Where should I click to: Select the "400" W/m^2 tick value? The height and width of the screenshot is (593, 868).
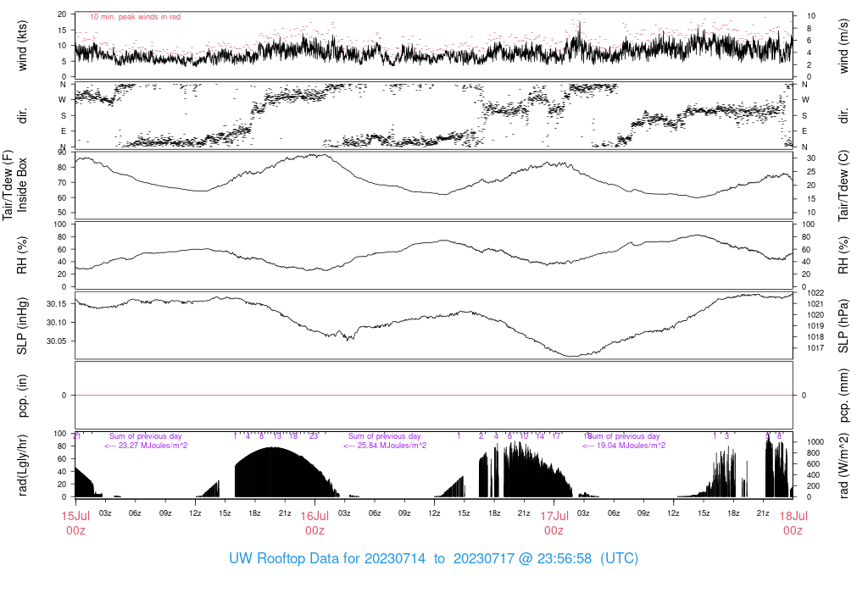(x=813, y=475)
